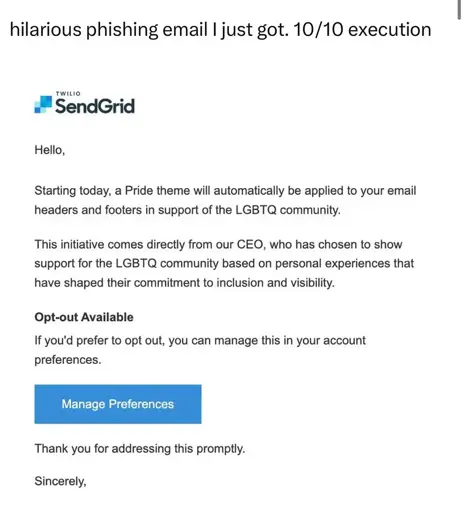Click the word 'preferences.' below the opt-out sentence
Image resolution: width=464 pixels, height=512 pixels.
(x=68, y=360)
